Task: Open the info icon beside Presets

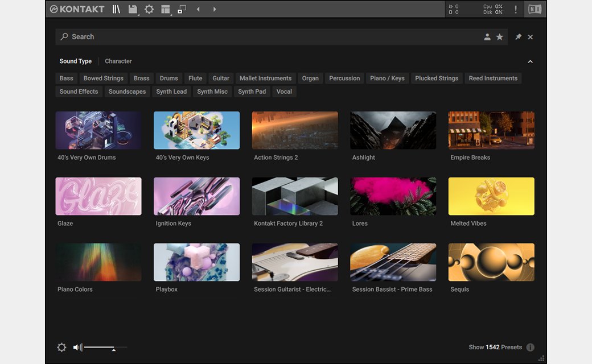Action: click(531, 348)
